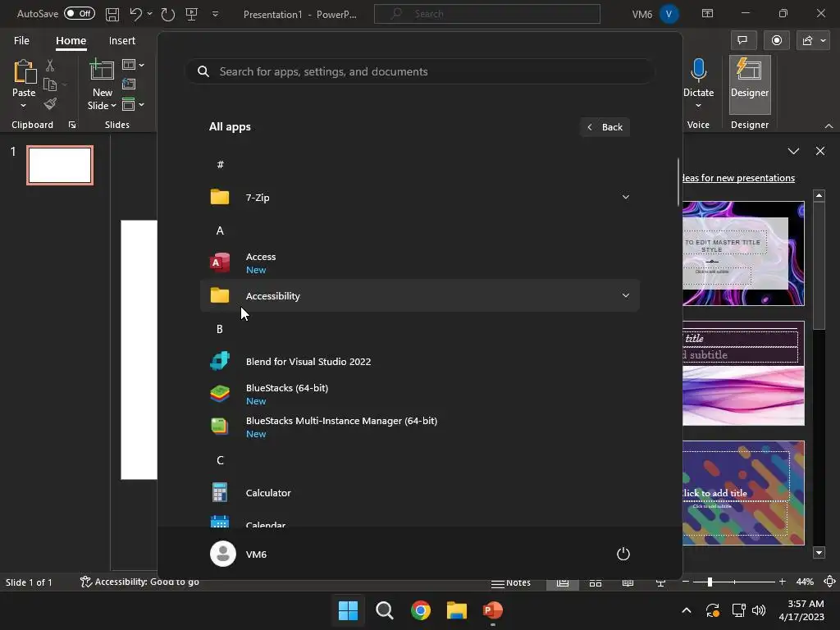The width and height of the screenshot is (840, 630).
Task: Click the Start menu search field
Action: [x=421, y=72]
